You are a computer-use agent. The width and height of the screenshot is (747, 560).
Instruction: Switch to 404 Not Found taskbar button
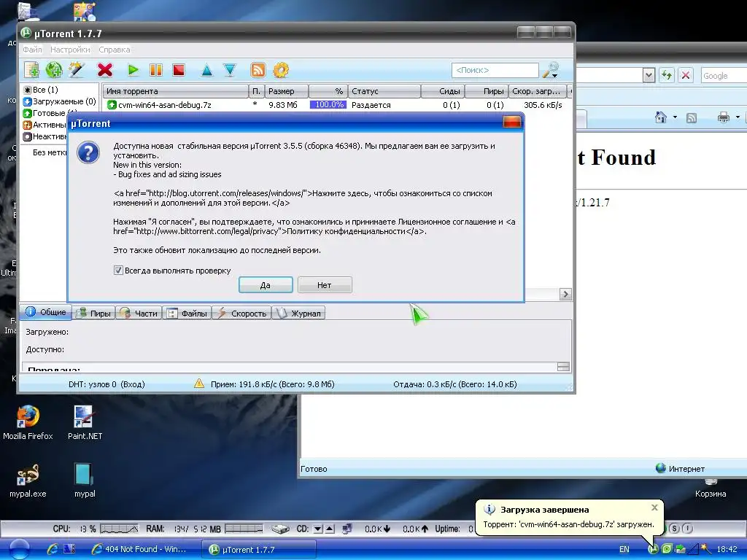coord(139,549)
